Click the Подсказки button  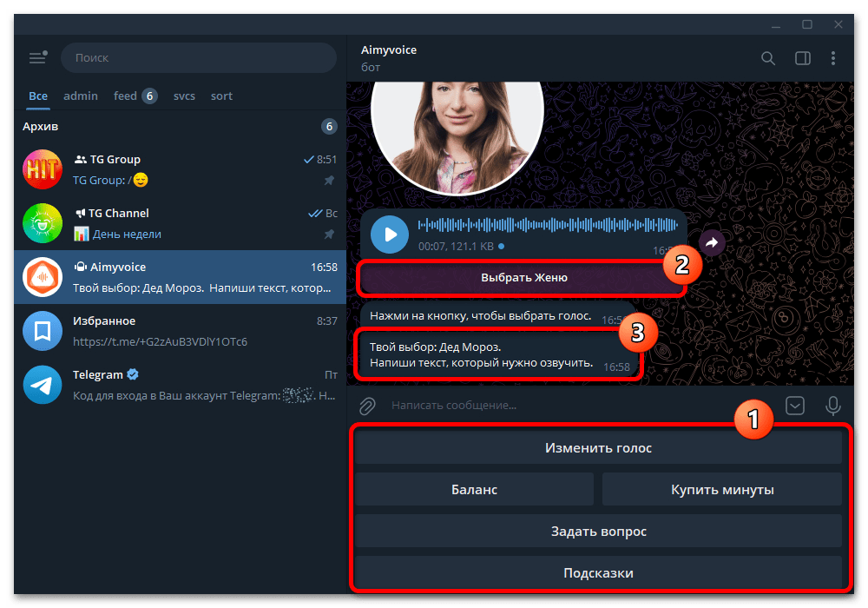pyautogui.click(x=598, y=573)
